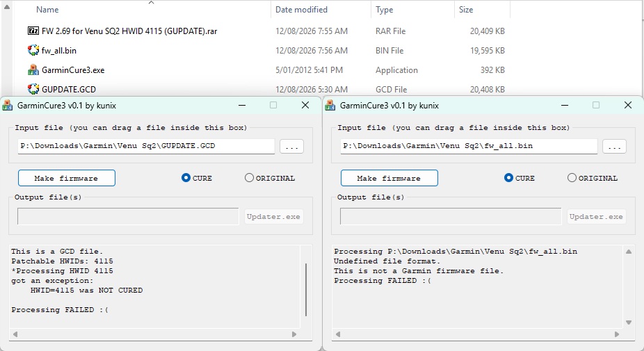
Task: Focus the fw_all.bin input path field
Action: coord(469,146)
